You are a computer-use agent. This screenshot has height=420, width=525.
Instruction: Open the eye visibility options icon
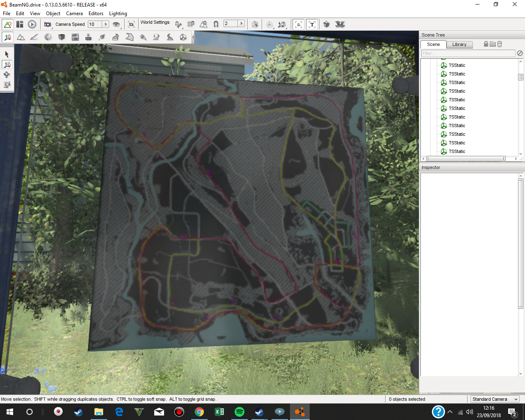[x=116, y=24]
